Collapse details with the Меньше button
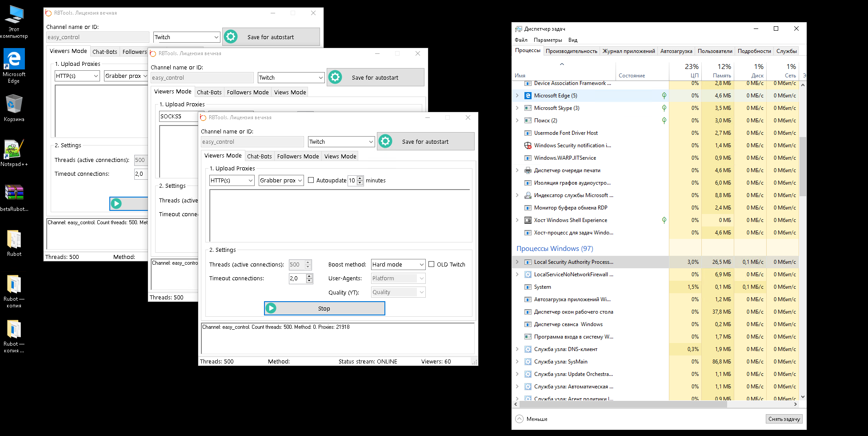Screen dimensions: 868x436 [532, 419]
